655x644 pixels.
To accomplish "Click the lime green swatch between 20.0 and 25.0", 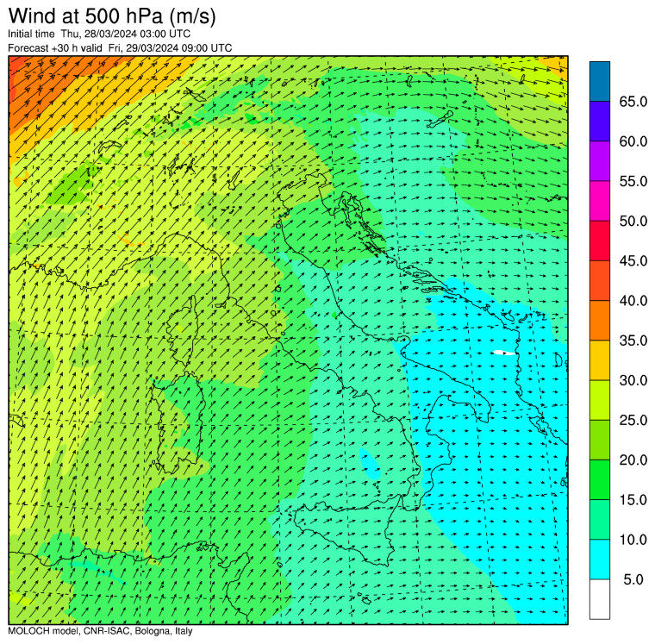I will pos(600,440).
